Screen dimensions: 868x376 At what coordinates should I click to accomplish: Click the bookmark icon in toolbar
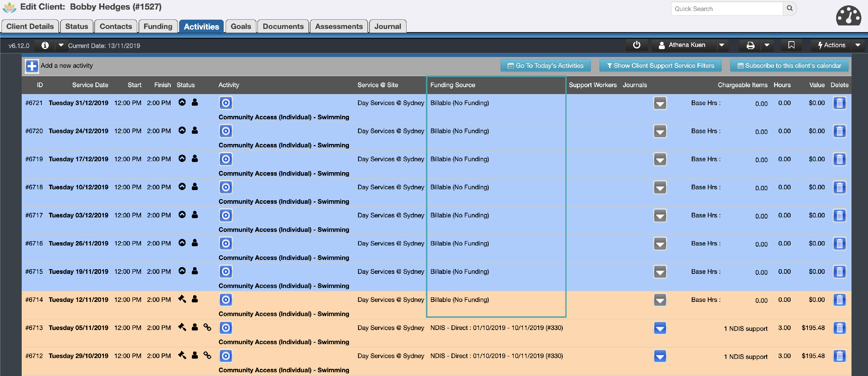[x=791, y=45]
